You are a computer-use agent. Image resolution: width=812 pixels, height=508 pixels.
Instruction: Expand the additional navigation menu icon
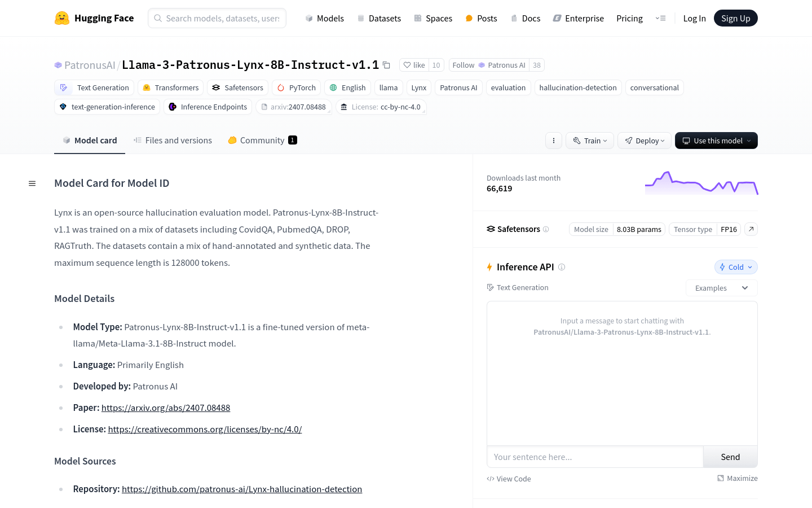pyautogui.click(x=660, y=18)
